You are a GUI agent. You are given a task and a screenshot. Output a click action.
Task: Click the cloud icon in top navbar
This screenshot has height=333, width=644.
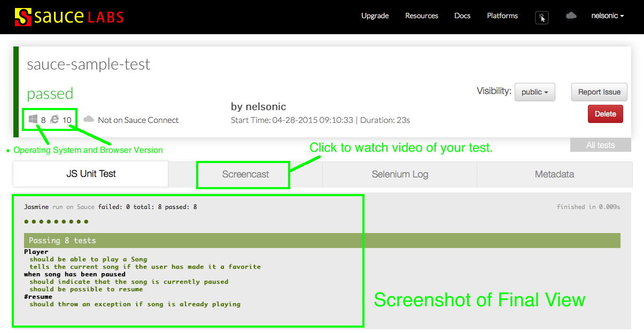(x=571, y=16)
